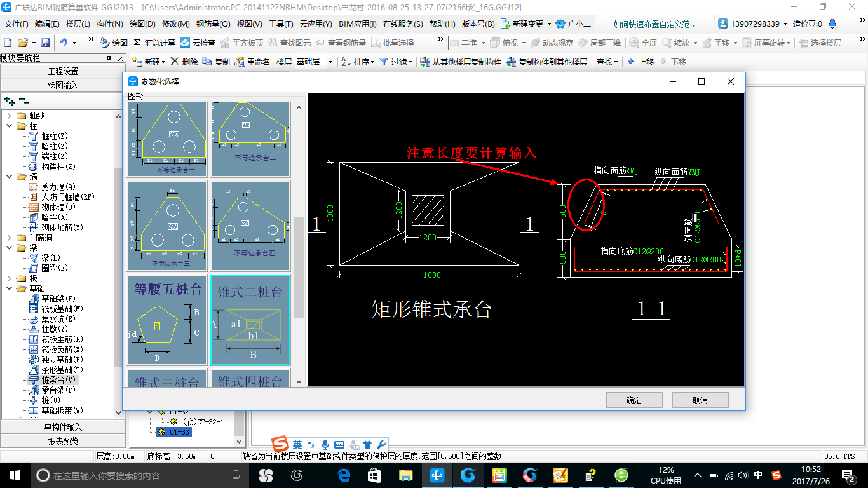Click 删除 delete in component toolbar
The height and width of the screenshot is (488, 868).
184,62
